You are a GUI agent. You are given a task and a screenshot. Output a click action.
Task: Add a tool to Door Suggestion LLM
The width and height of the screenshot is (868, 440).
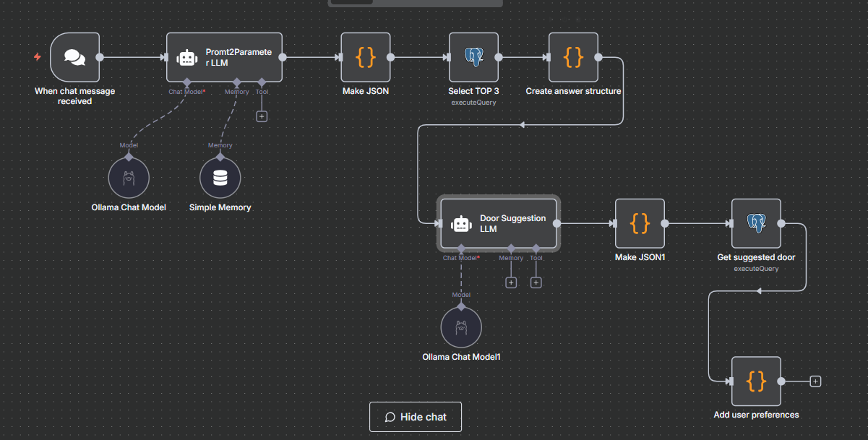tap(536, 282)
